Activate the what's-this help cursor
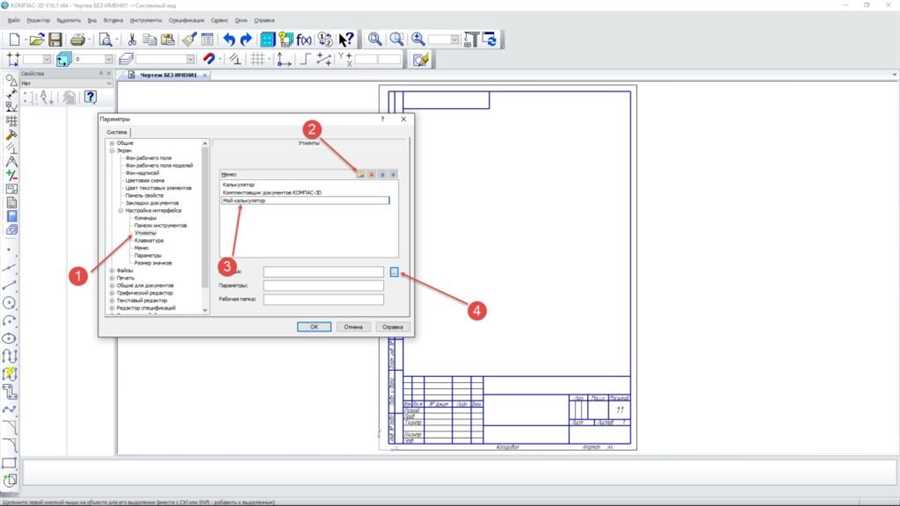The image size is (900, 506). pos(346,40)
